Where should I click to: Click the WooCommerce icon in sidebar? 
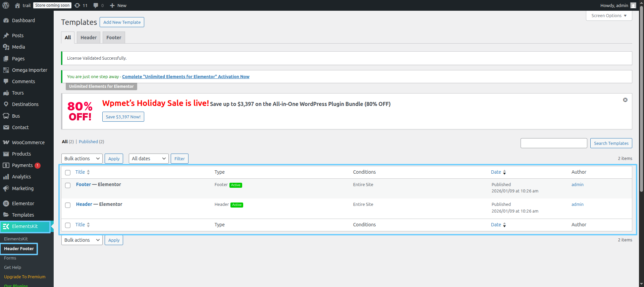coord(6,142)
